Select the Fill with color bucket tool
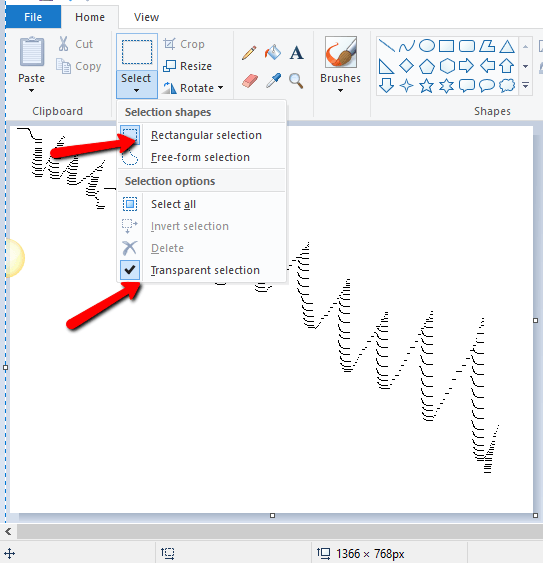The image size is (543, 563). [273, 53]
